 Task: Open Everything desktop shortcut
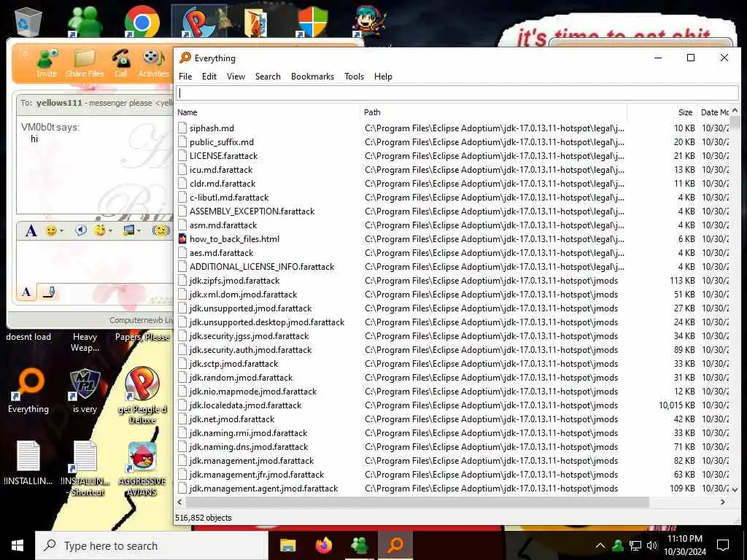tap(28, 391)
